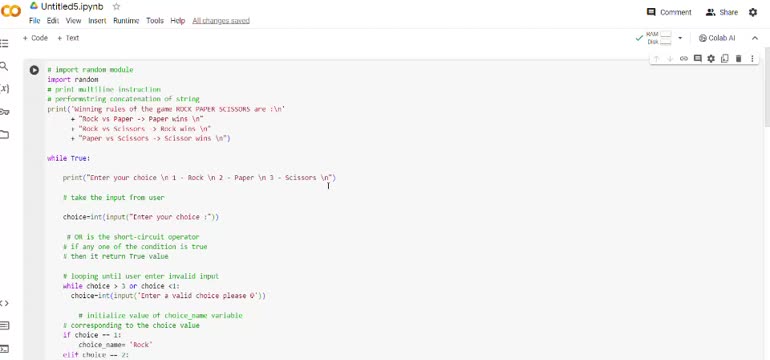
Task: Open the Runtime menu
Action: 126,21
